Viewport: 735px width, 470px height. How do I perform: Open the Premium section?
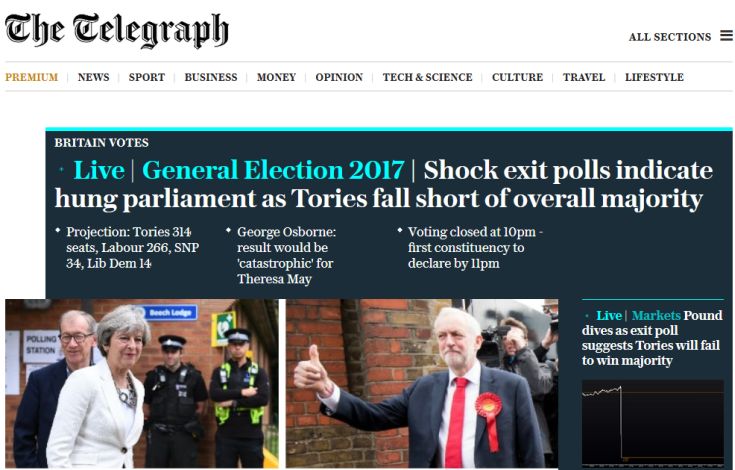click(x=31, y=77)
